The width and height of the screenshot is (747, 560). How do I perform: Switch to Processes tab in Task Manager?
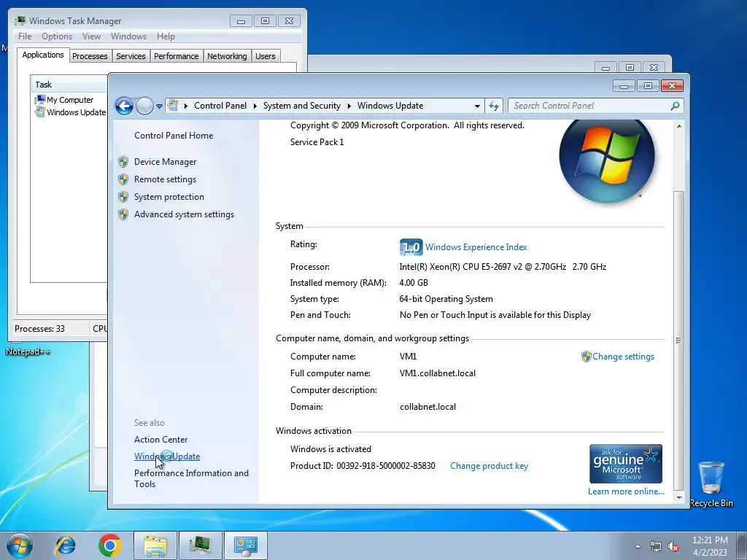90,56
